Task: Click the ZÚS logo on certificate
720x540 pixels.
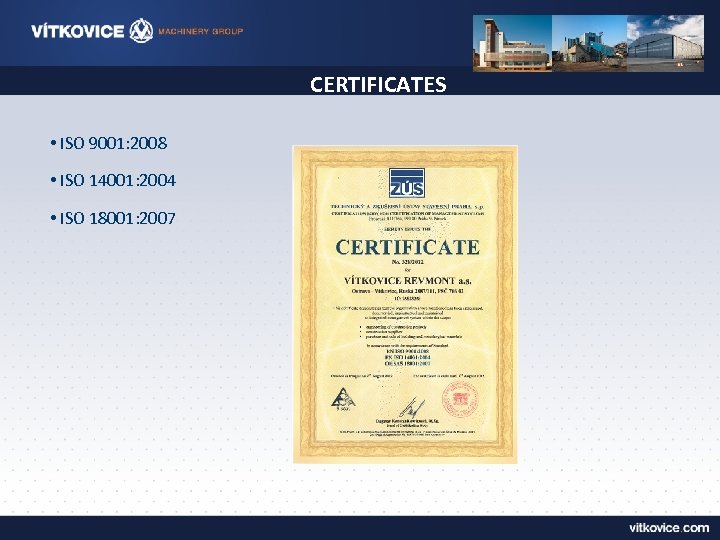Action: tap(406, 183)
